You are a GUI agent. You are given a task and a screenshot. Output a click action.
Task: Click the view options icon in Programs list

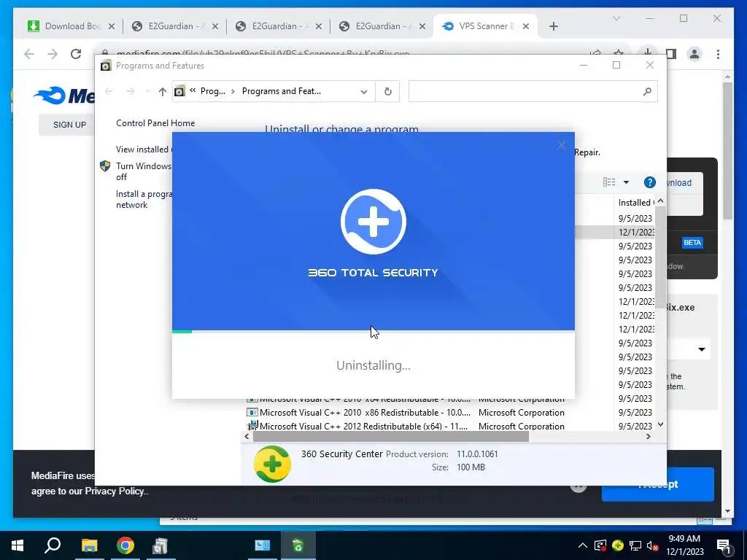[609, 182]
